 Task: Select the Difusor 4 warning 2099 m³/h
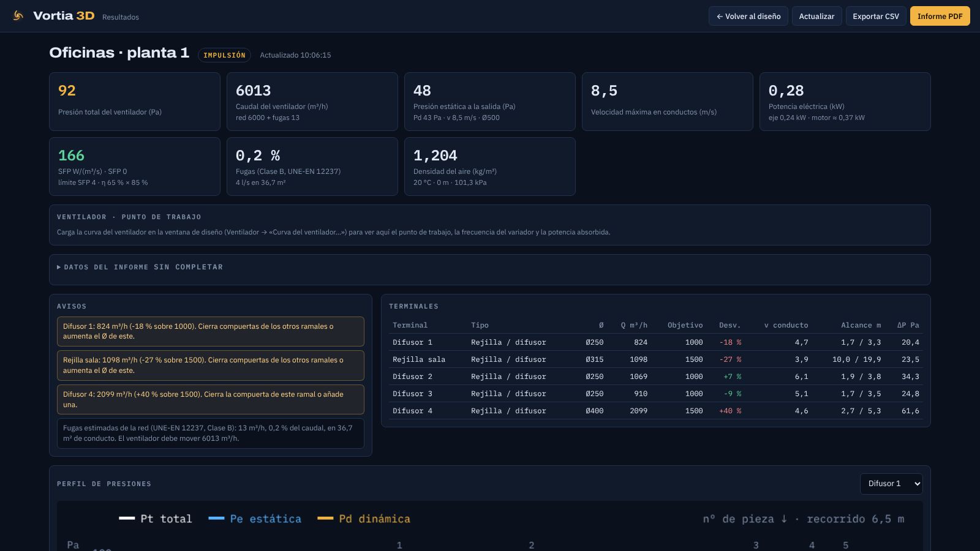click(211, 399)
